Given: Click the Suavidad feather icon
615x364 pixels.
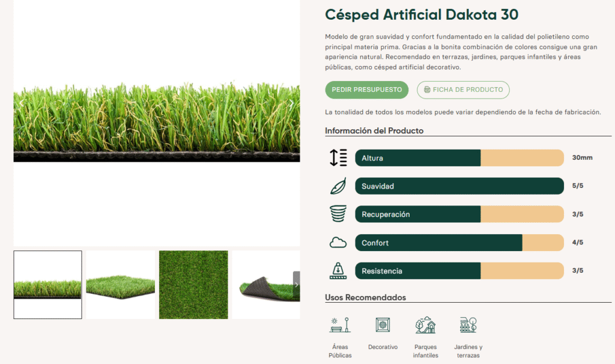Looking at the screenshot, I should [x=338, y=186].
